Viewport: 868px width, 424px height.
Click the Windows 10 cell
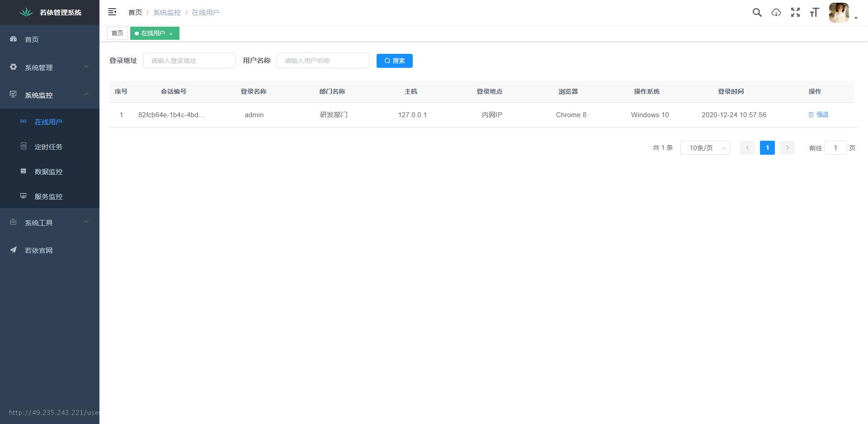(650, 115)
